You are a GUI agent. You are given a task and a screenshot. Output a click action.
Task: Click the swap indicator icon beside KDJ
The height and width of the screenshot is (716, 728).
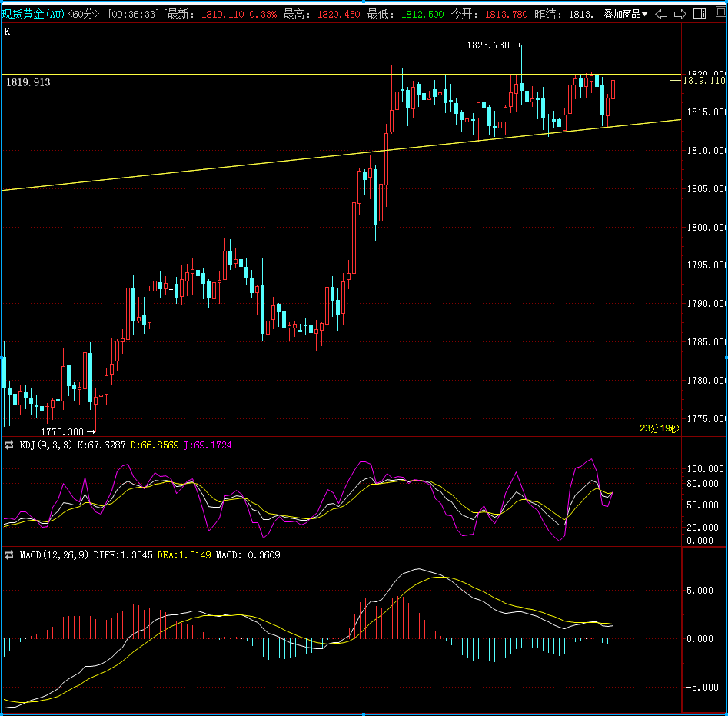pos(9,445)
